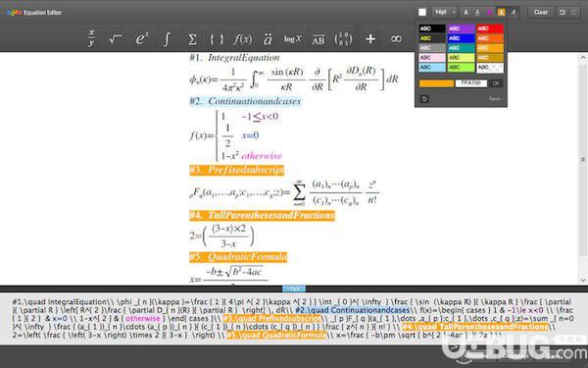Pick the amber orange ABC highlight swatch
588x368 pixels.
tap(490, 48)
